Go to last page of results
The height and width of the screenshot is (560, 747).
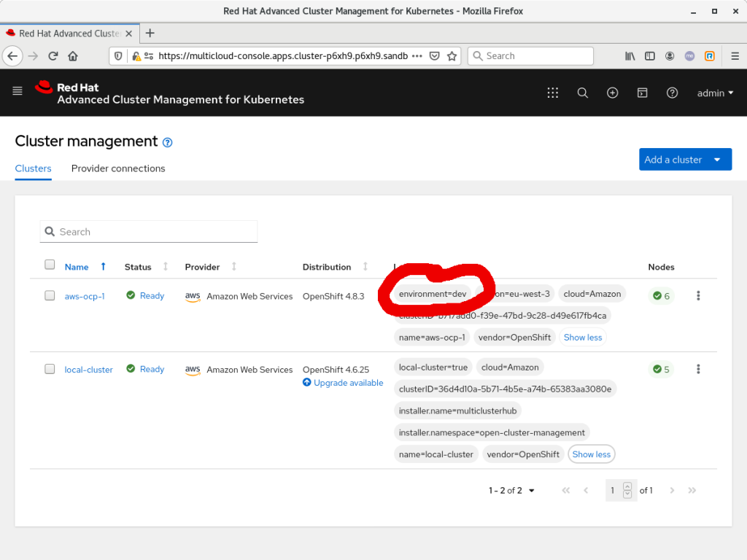click(692, 490)
